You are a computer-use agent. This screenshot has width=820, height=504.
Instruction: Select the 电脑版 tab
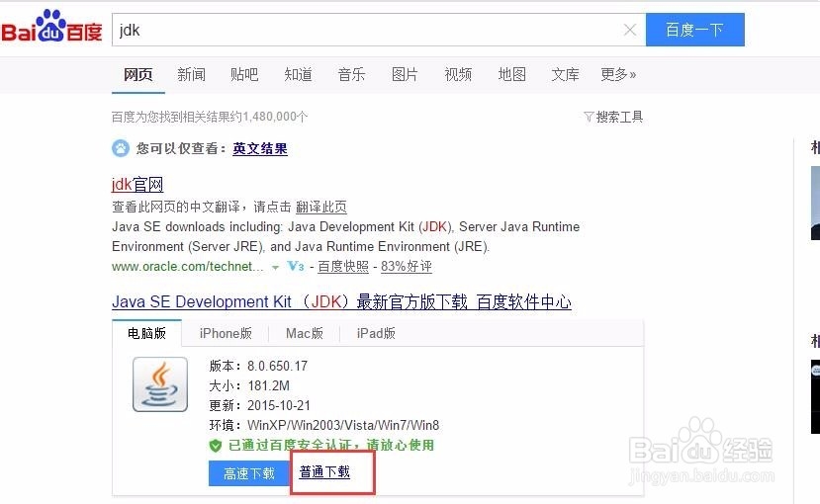coord(147,333)
